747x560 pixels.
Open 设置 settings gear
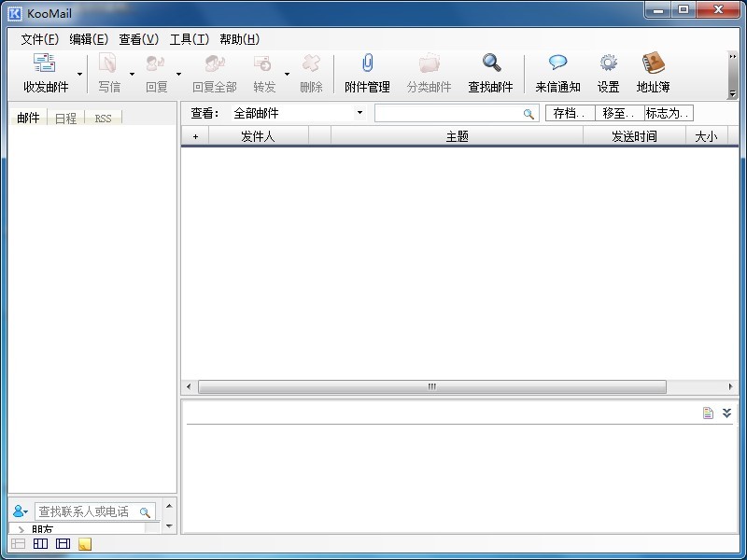[x=608, y=63]
